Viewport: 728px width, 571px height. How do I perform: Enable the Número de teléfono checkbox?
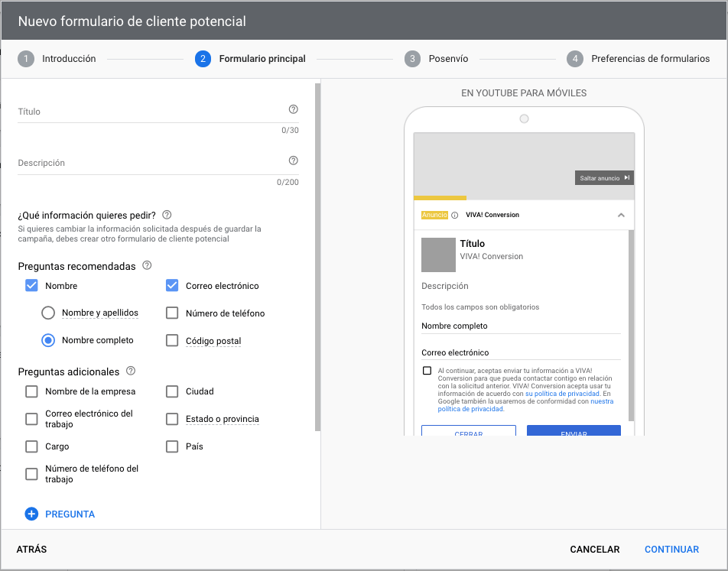(172, 313)
